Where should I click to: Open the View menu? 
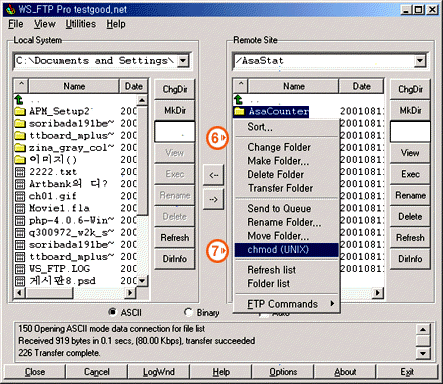click(45, 24)
